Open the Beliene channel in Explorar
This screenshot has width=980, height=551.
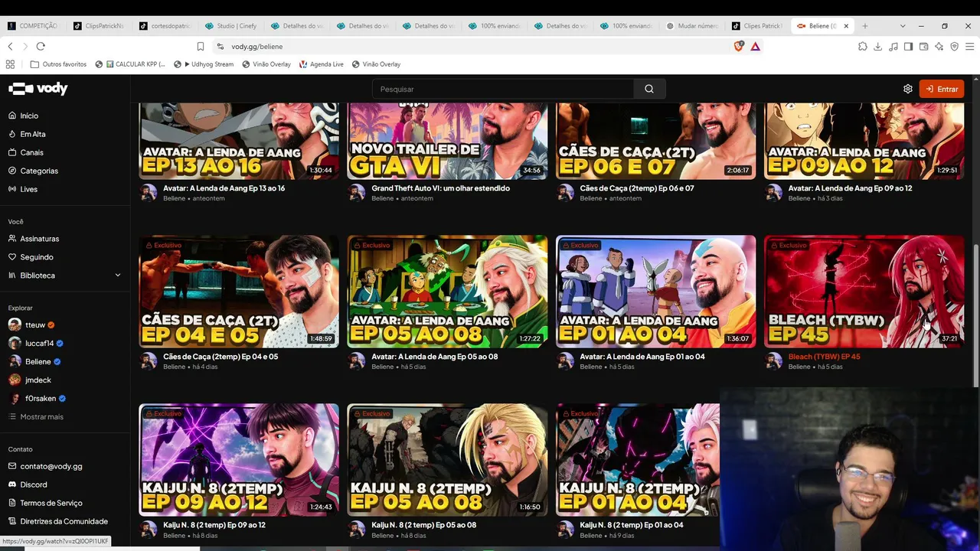tap(34, 362)
